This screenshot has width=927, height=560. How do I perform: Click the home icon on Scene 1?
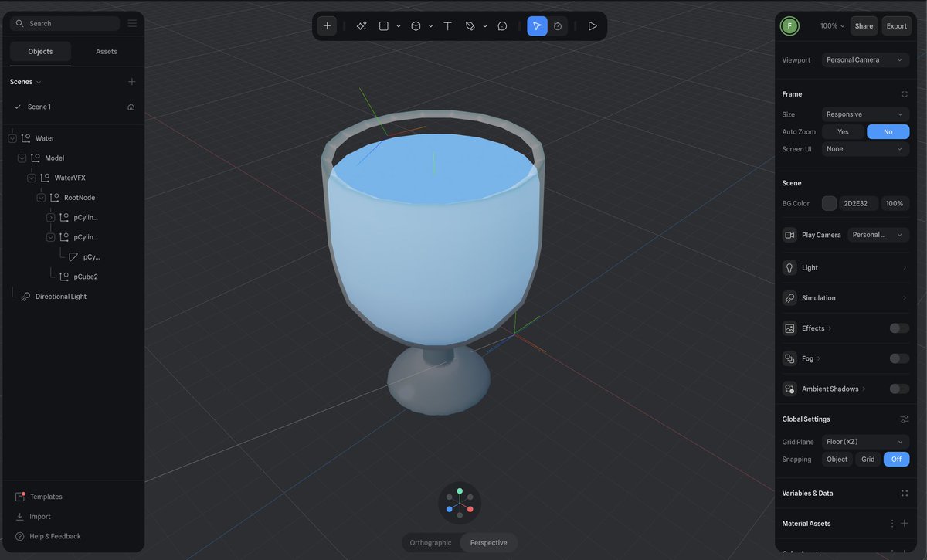click(131, 107)
